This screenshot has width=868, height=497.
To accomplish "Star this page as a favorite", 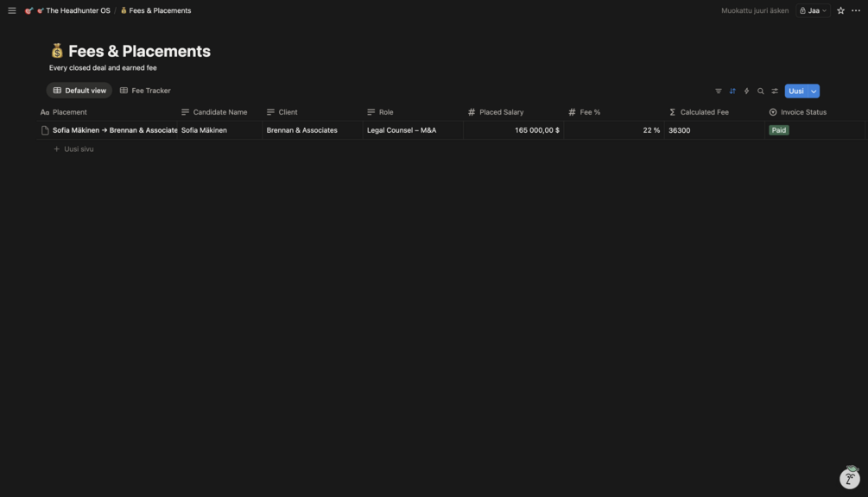I will 840,10.
